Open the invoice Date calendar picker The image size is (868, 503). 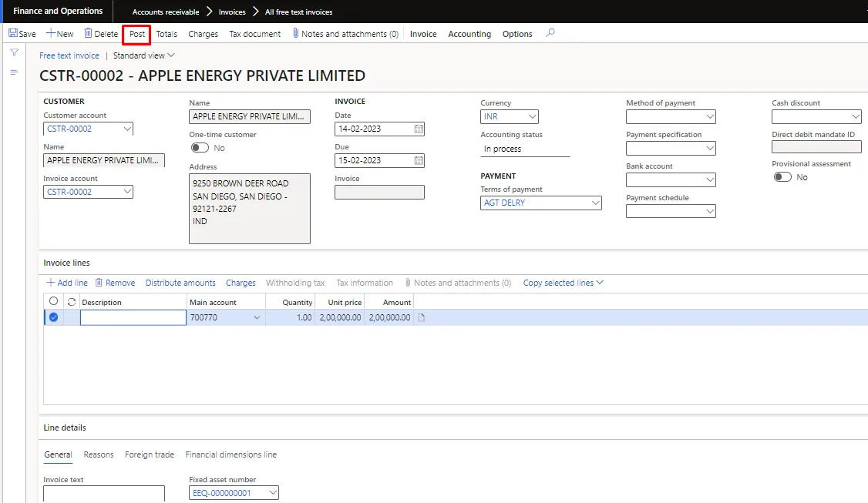coord(419,129)
